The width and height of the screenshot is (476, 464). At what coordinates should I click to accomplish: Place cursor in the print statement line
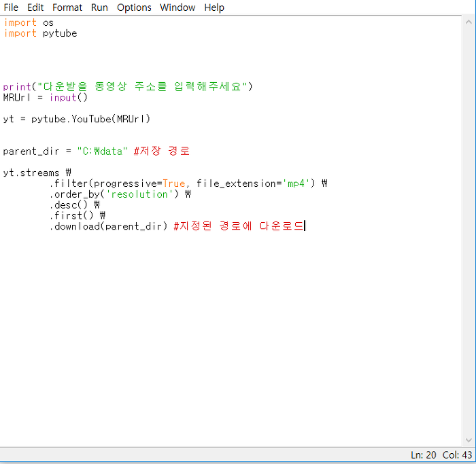point(128,87)
